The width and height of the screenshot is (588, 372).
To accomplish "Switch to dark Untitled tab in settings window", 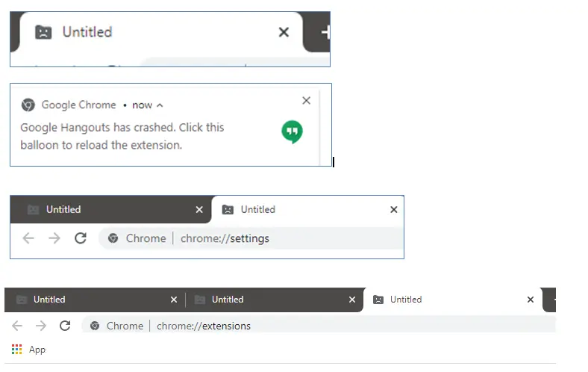I will coord(104,210).
